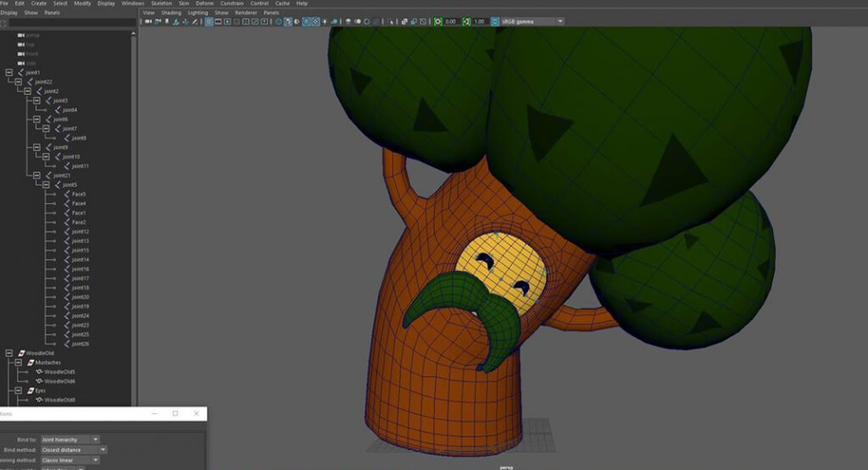Toggle the X-Ray Joints icon
Viewport: 868px width, 470px height.
click(x=424, y=21)
